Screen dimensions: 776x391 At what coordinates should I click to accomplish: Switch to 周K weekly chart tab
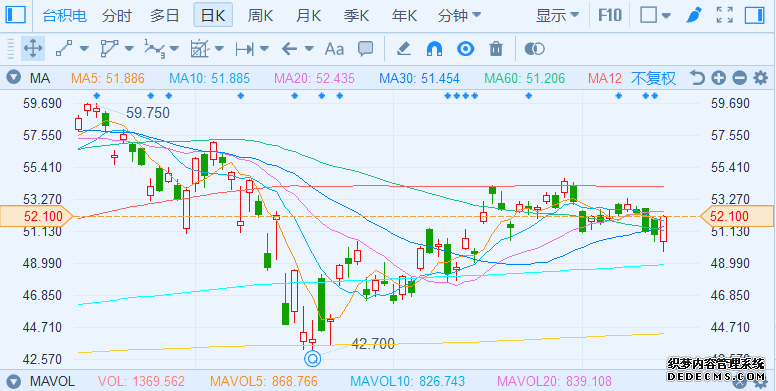pos(260,15)
